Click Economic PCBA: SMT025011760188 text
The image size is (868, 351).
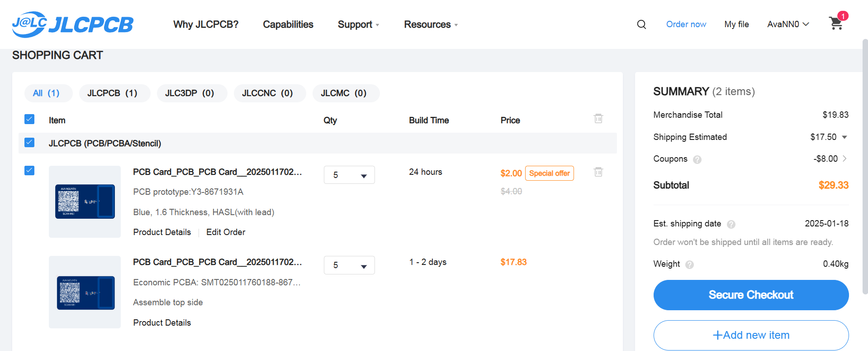coord(217,283)
